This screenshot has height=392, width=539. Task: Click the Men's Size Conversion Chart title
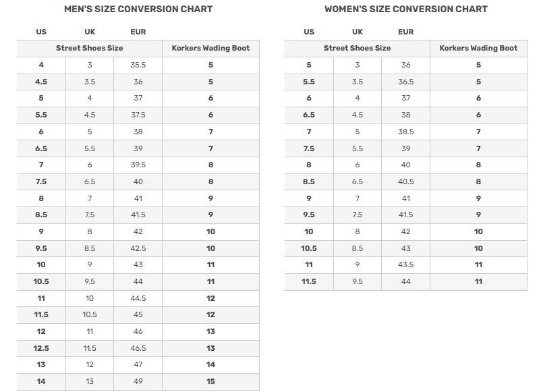click(138, 9)
